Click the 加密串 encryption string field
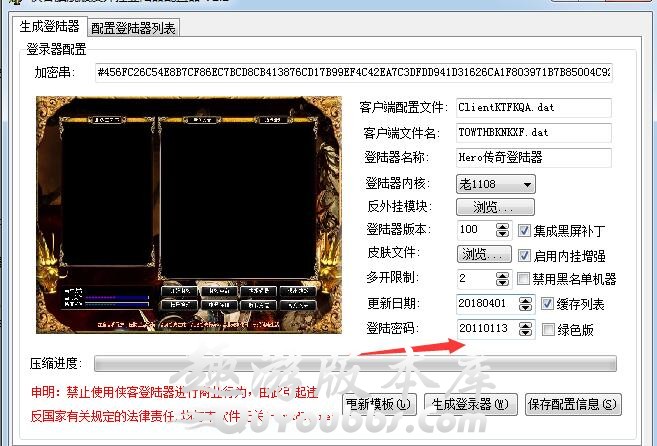This screenshot has height=446, width=657. (354, 72)
